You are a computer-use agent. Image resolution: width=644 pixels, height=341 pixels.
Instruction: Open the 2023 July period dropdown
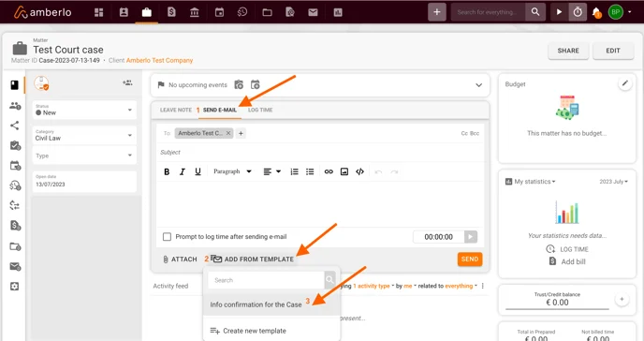614,182
